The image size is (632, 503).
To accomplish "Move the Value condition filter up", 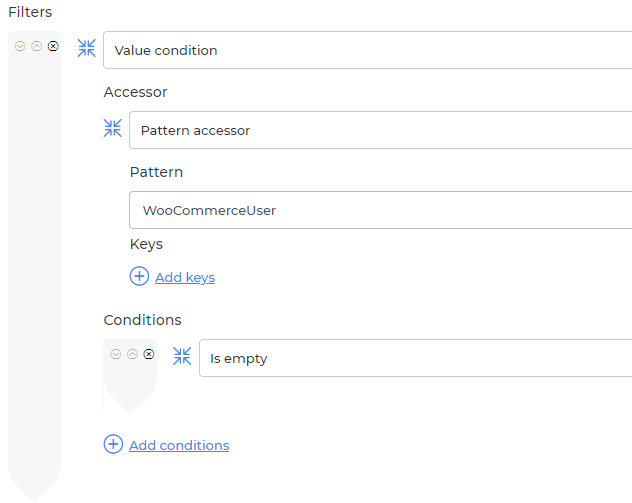I will point(37,46).
